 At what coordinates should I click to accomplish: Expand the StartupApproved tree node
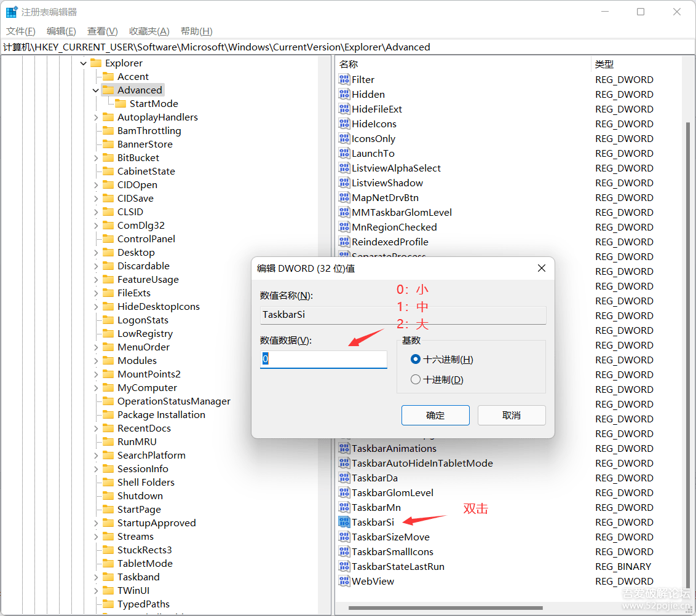[x=96, y=523]
